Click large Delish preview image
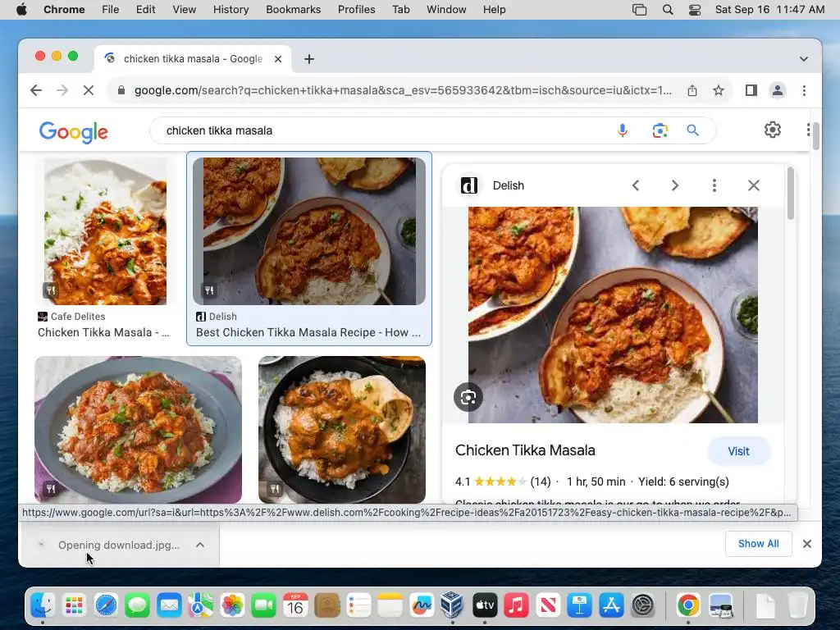840x630 pixels. [x=613, y=315]
